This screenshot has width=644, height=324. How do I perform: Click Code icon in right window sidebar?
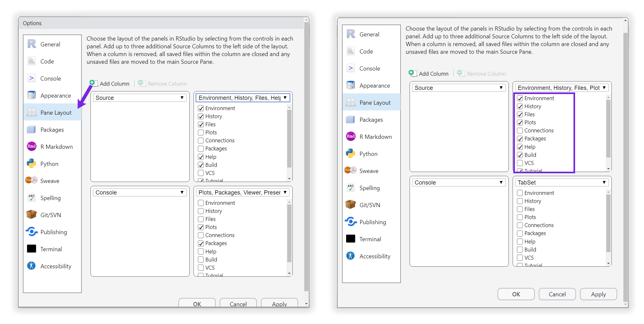pos(351,51)
